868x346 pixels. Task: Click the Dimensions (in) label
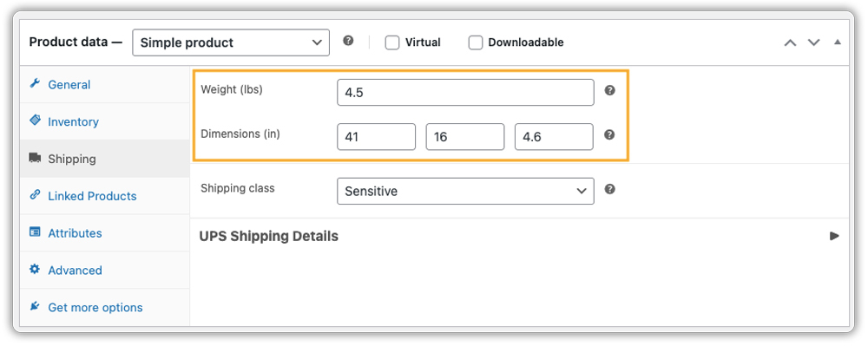[240, 134]
